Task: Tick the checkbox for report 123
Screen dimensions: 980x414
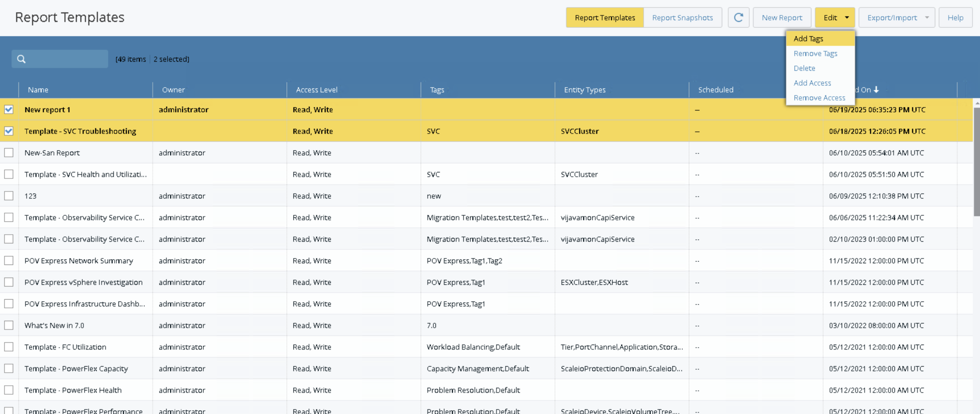Action: coord(9,196)
